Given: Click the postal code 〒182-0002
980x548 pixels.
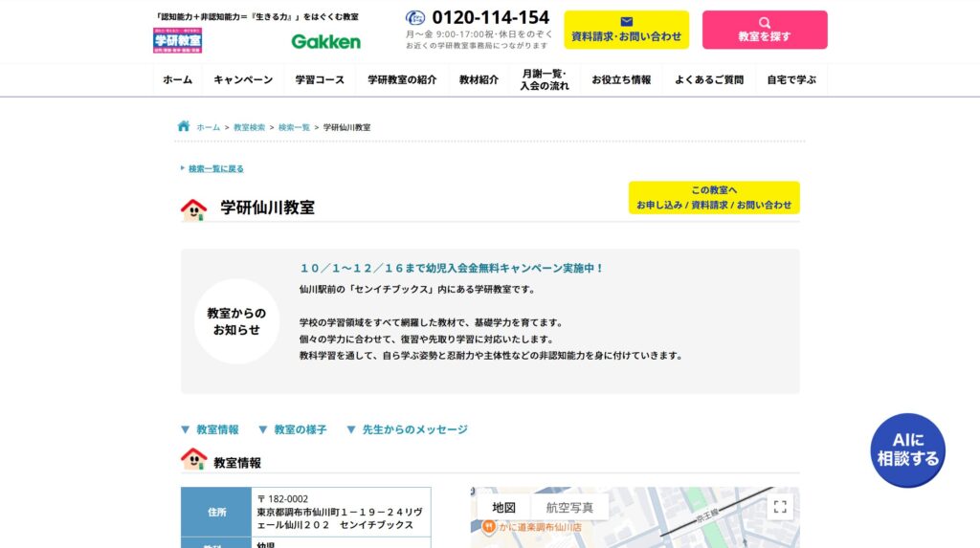Looking at the screenshot, I should coord(282,498).
